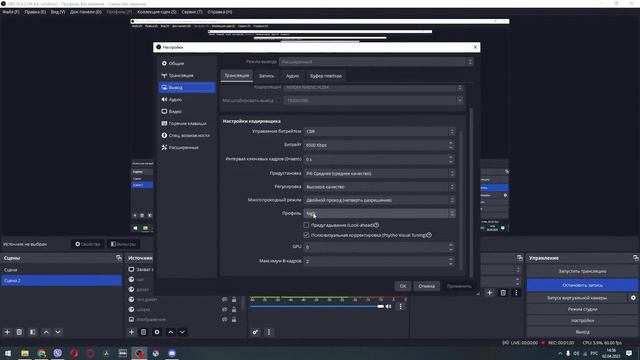This screenshot has height=360, width=640.
Task: Move scene up with arrow icon
Action: 46,332
